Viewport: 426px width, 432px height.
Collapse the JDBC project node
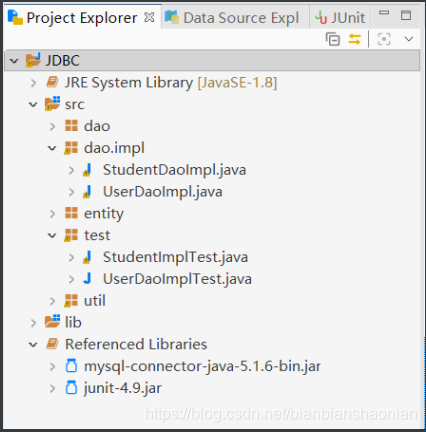14,61
